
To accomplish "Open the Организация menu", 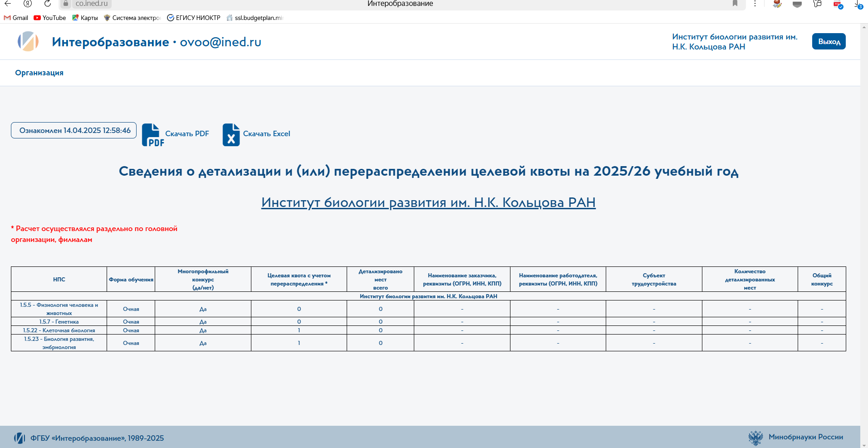I will [39, 73].
